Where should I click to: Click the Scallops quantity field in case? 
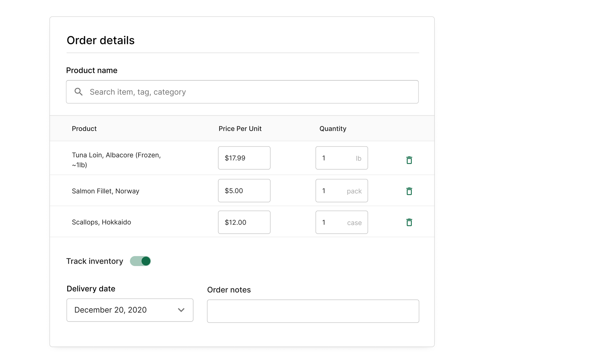point(342,222)
